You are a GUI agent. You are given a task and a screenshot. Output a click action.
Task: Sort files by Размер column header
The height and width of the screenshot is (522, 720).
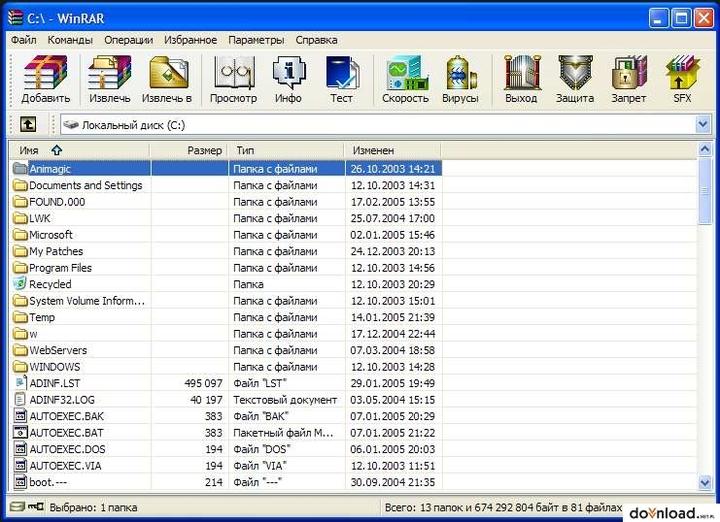[x=204, y=150]
